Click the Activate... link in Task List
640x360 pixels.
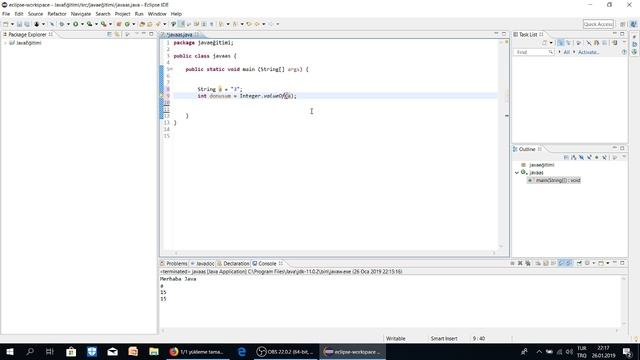pos(588,52)
